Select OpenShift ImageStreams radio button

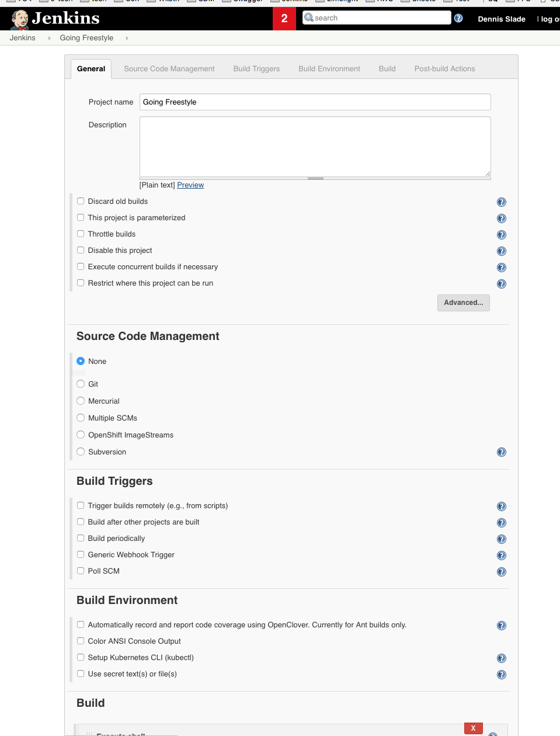click(x=81, y=435)
